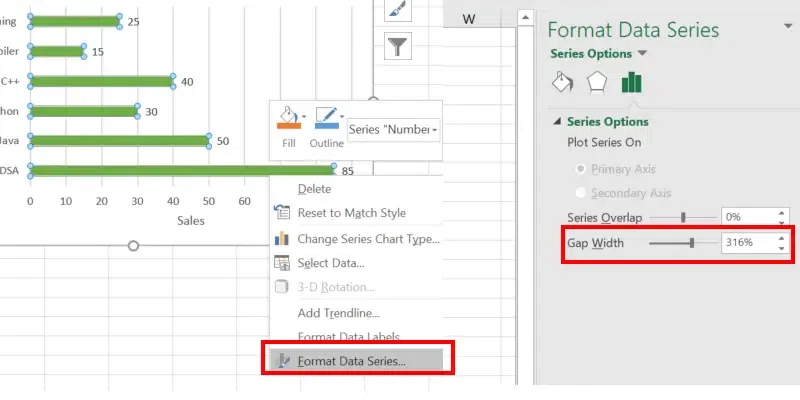Click the Sales axis title
Viewport: 800px width, 400px height.
tap(191, 220)
